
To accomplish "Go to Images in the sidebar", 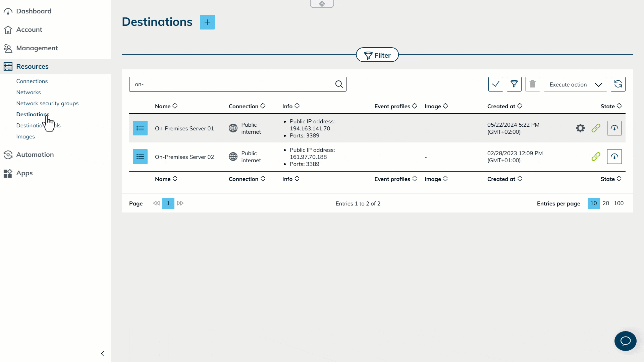I will pos(25,136).
